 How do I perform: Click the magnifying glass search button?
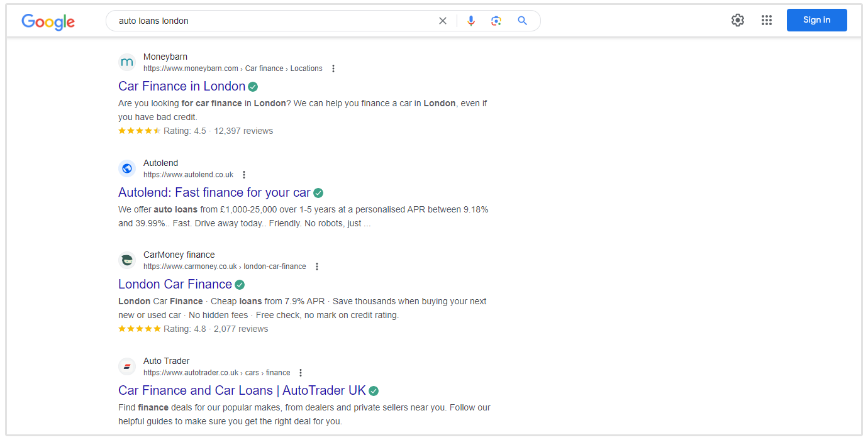522,21
